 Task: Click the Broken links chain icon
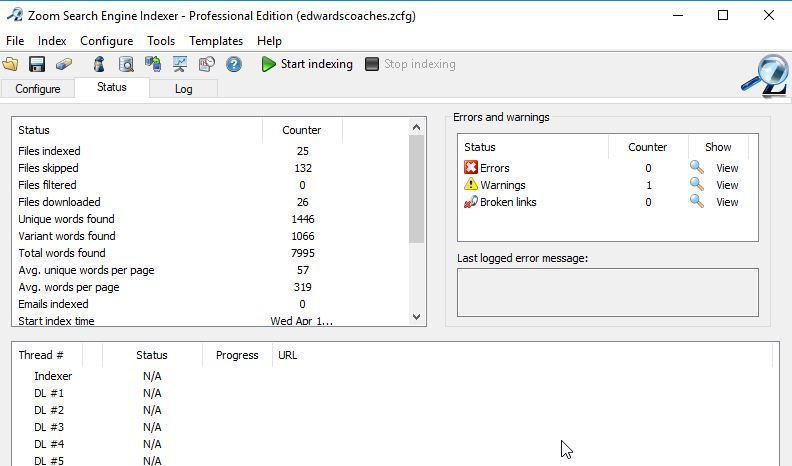click(471, 201)
